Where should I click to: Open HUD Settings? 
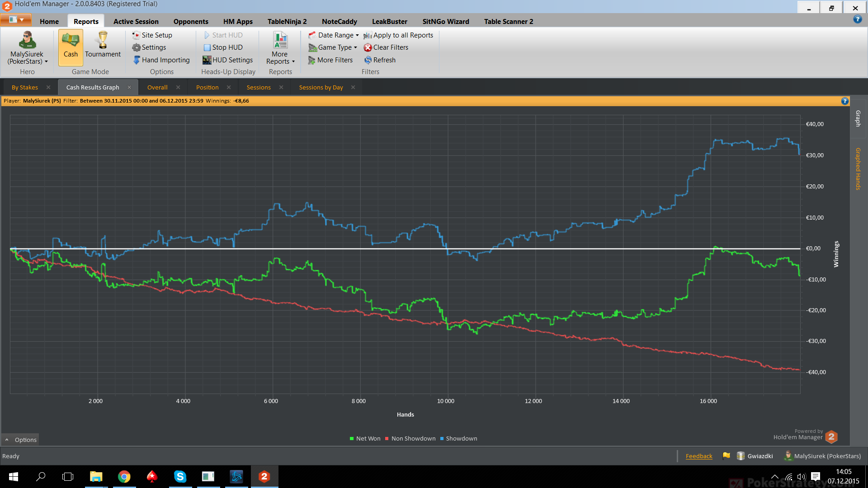point(228,60)
